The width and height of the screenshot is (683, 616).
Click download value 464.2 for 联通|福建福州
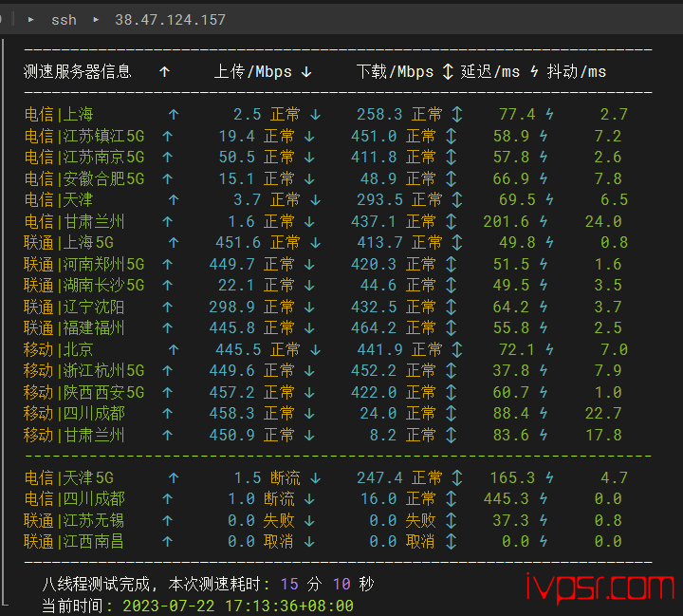[374, 327]
